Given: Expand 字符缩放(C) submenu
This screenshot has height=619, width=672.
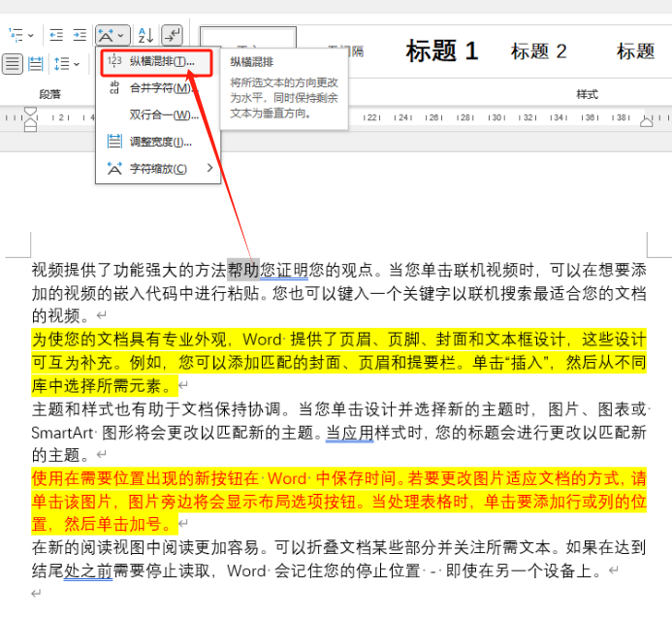Looking at the screenshot, I should [157, 168].
